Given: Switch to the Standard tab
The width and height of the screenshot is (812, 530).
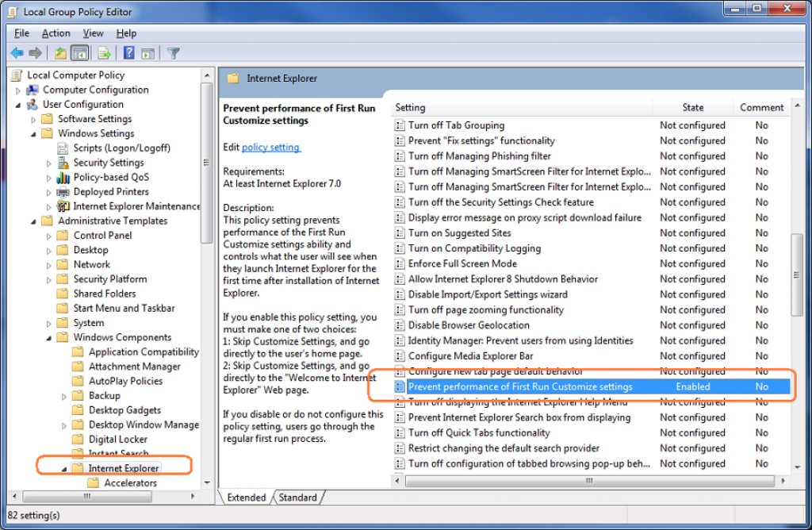Looking at the screenshot, I should click(x=298, y=497).
